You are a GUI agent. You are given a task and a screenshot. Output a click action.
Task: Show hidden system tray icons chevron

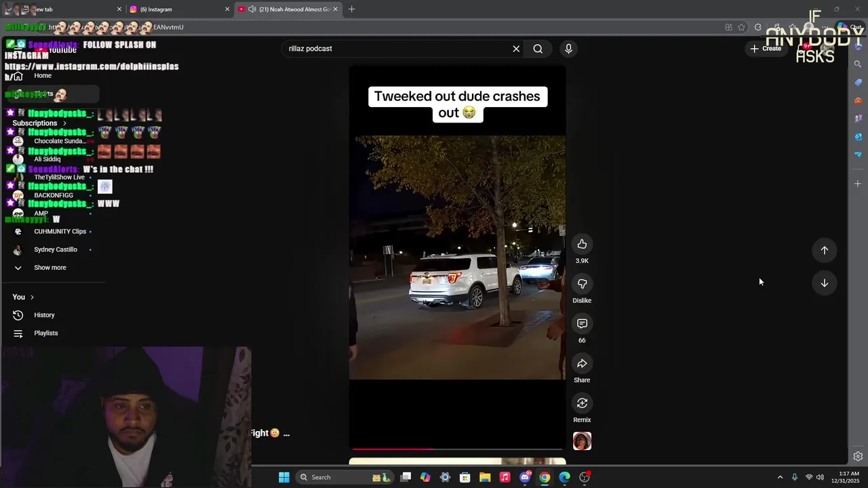coord(780,477)
